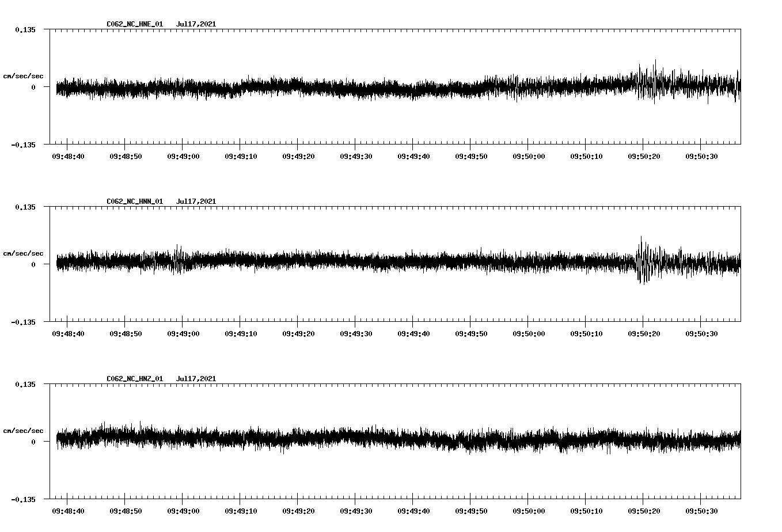This screenshot has height=532, width=782.
Task: Select the 09:49:20 time label on HNE plot
Action: (298, 156)
